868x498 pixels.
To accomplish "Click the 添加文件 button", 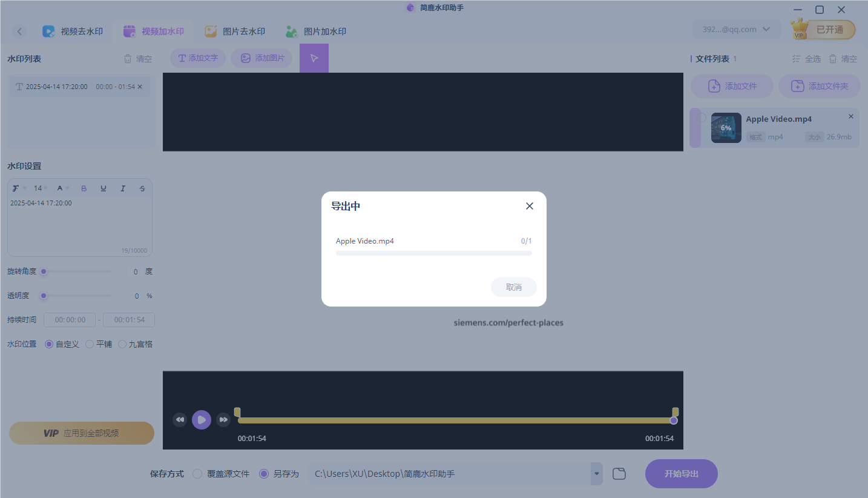I will pyautogui.click(x=732, y=86).
